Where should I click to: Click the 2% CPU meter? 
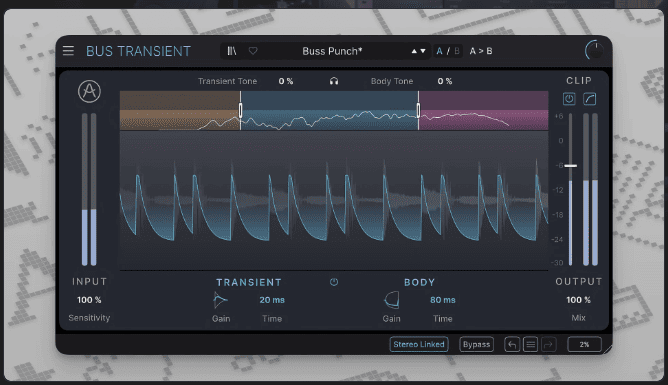point(584,344)
